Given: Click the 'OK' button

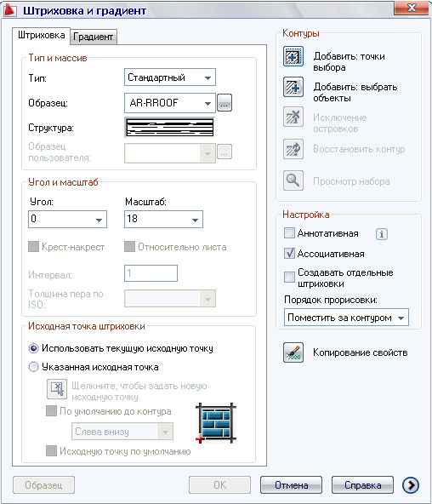Looking at the screenshot, I should (x=220, y=484).
